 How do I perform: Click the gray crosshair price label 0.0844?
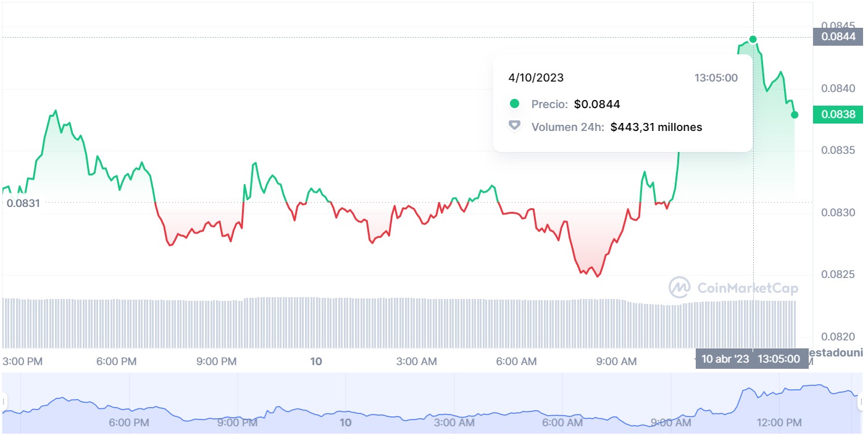coord(838,37)
